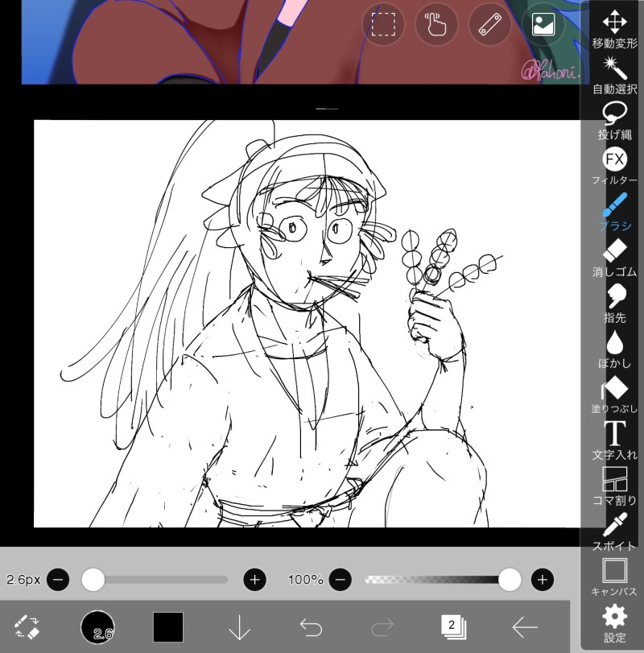Click the 100% opacity value
Image resolution: width=644 pixels, height=653 pixels.
[305, 579]
